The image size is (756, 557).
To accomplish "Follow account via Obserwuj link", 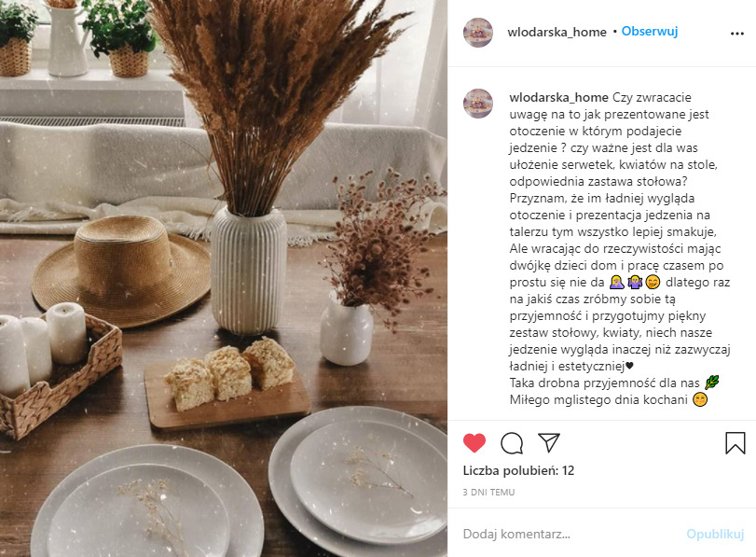I will click(x=650, y=32).
